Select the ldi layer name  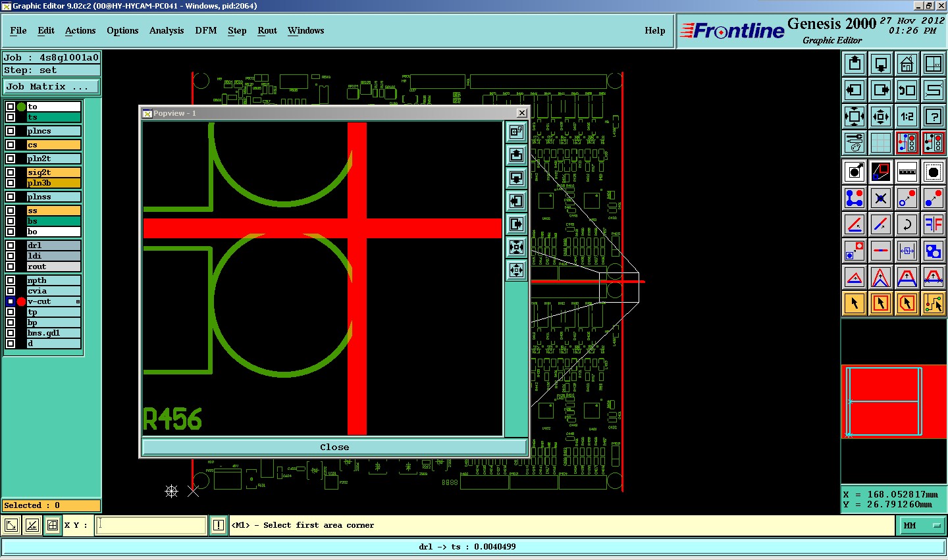point(53,256)
